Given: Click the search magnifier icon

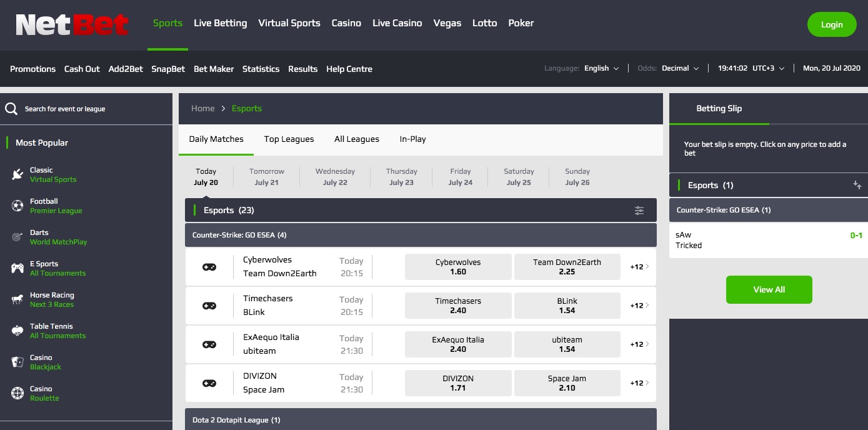Looking at the screenshot, I should pyautogui.click(x=11, y=109).
